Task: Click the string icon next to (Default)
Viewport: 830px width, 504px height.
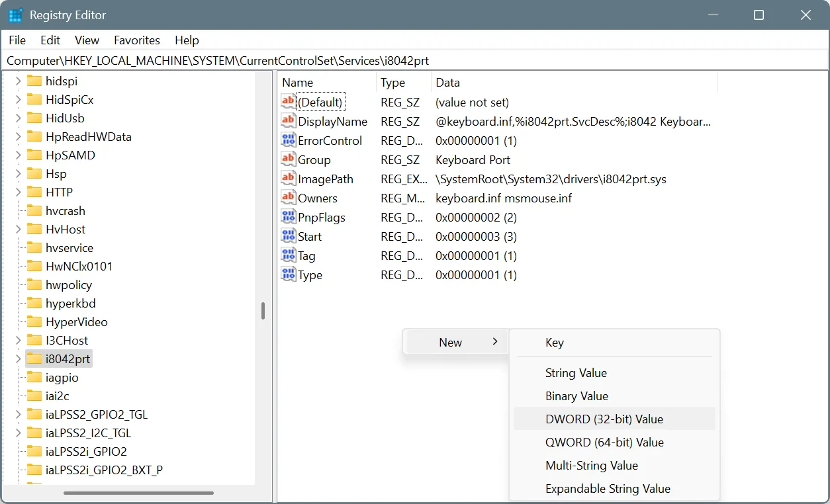Action: [x=288, y=102]
